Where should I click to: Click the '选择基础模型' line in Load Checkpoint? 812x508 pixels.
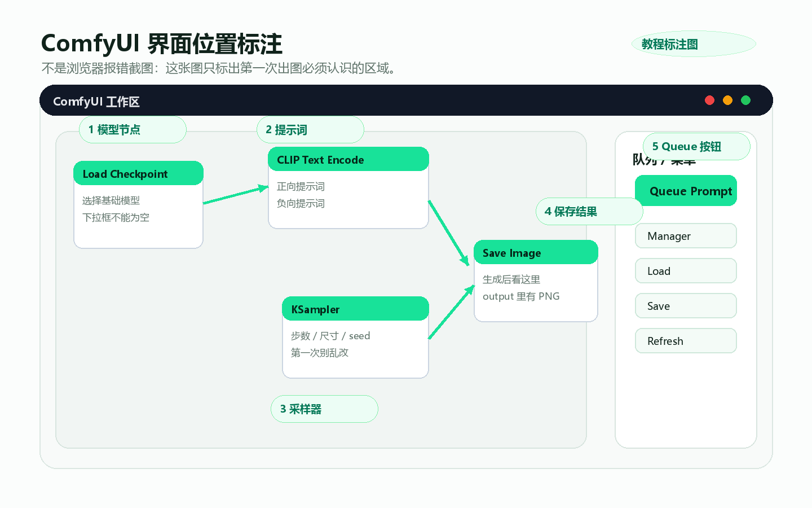click(x=111, y=200)
